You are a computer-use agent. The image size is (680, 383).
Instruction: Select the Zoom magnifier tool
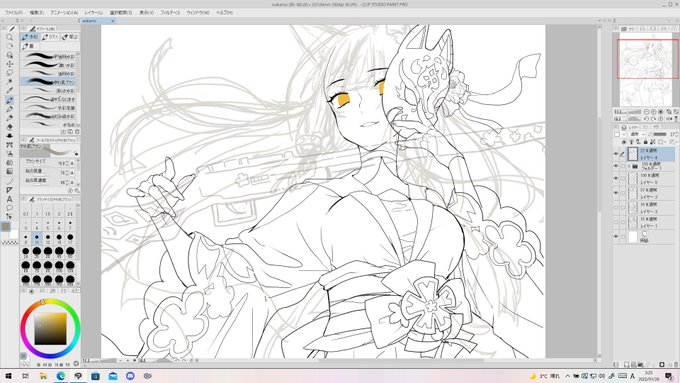click(x=10, y=37)
